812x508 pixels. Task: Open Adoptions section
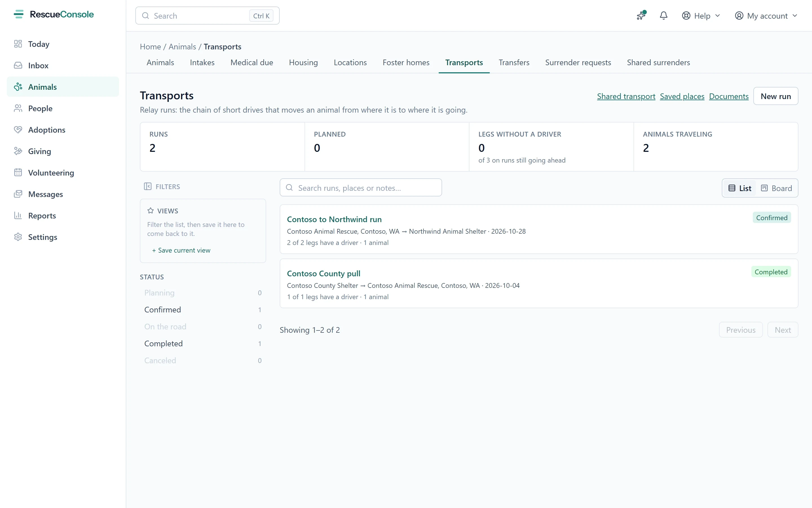63,130
